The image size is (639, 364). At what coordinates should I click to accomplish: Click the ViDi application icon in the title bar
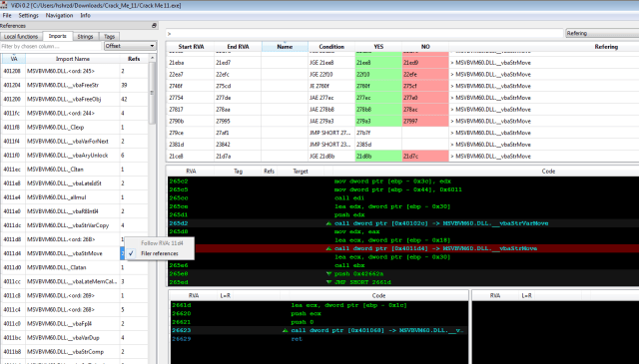point(4,5)
